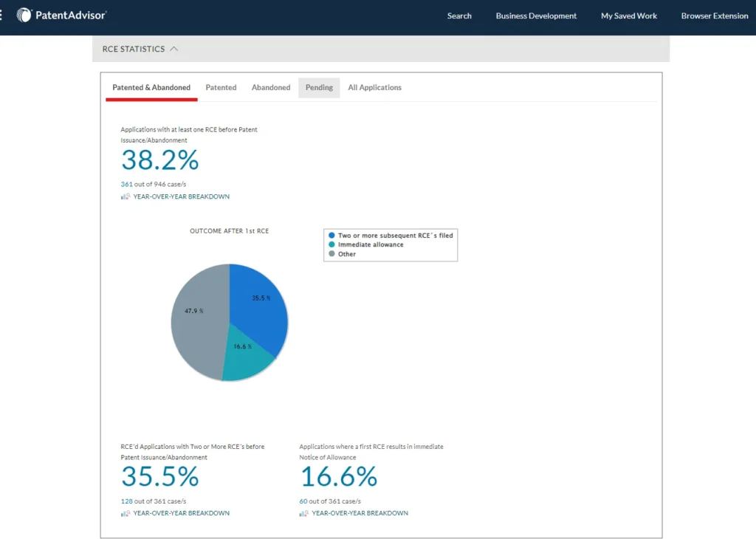The height and width of the screenshot is (539, 756).
Task: Click the 361 cases link under 38.2%
Action: point(126,184)
